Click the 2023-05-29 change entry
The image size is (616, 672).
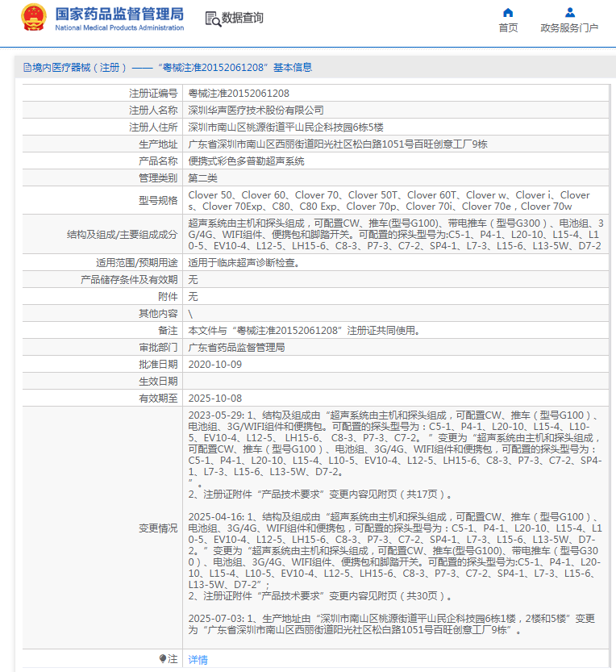point(395,454)
